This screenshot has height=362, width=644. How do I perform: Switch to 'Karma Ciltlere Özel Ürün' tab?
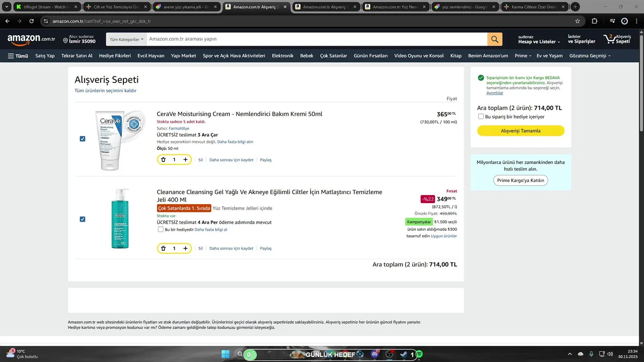coord(534,7)
